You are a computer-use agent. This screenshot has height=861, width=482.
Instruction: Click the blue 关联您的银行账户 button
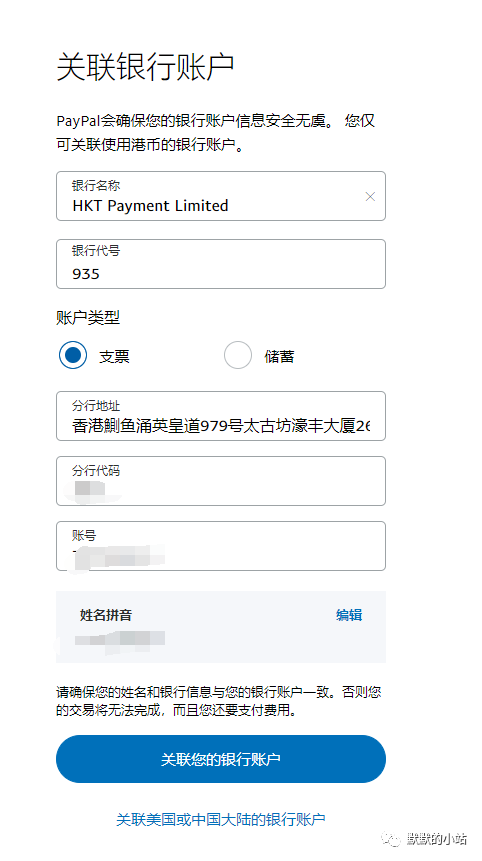coord(221,759)
